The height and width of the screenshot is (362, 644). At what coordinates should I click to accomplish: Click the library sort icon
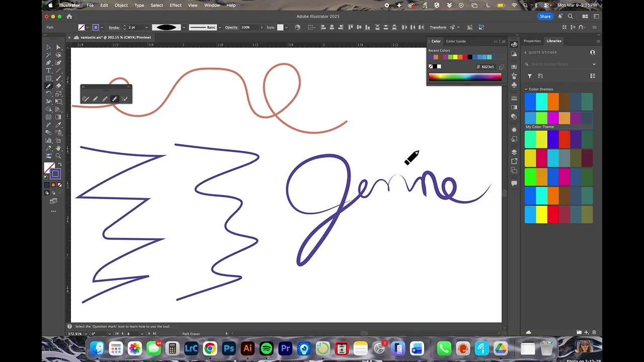click(x=540, y=76)
